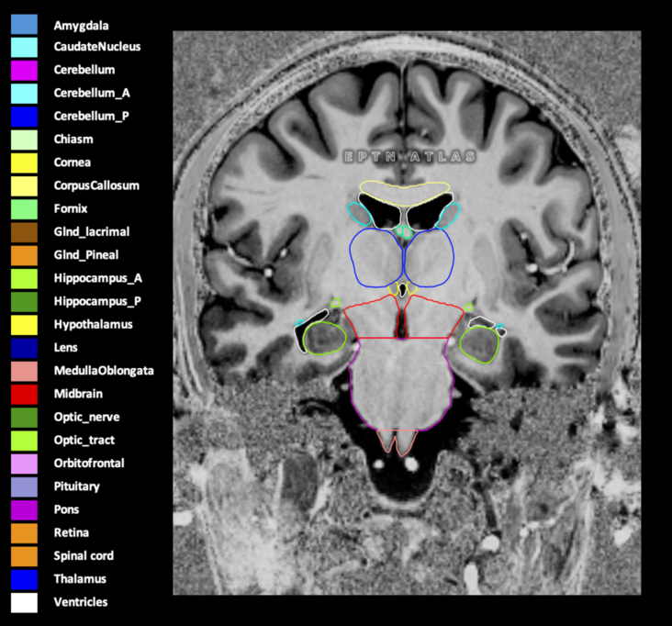This screenshot has height=626, width=672.
Task: Click the 'Optic_nerve' label
Action: (86, 418)
